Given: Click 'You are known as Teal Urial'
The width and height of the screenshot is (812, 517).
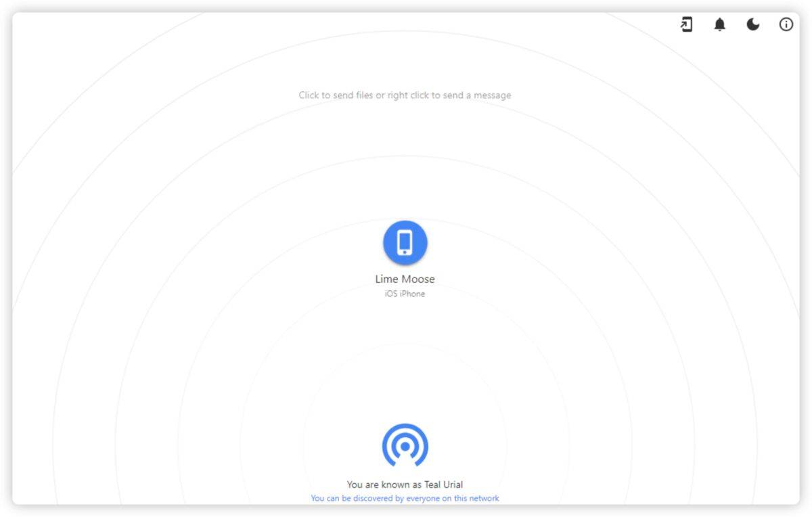Looking at the screenshot, I should (x=405, y=485).
